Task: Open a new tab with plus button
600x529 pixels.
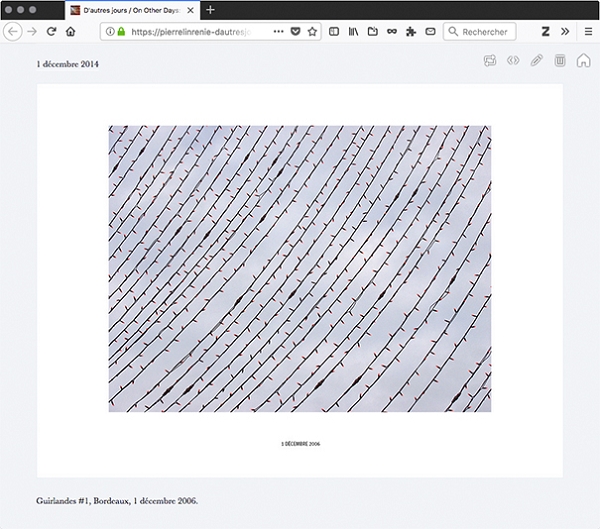Action: [x=210, y=10]
